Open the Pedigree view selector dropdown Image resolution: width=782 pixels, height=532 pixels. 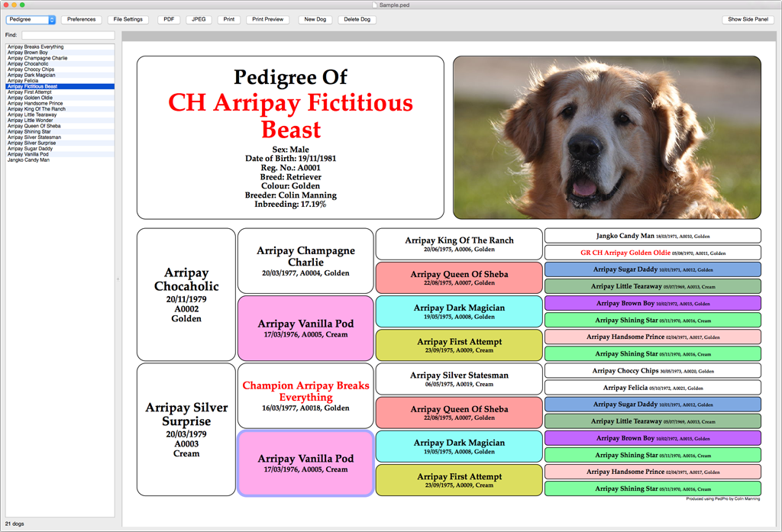(x=29, y=19)
